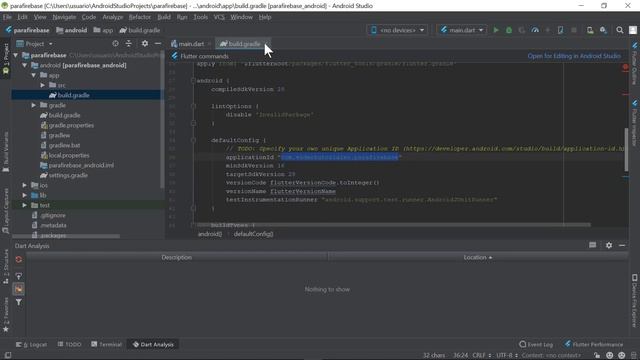
Task: Open the profiler gauge icon
Action: click(535, 30)
